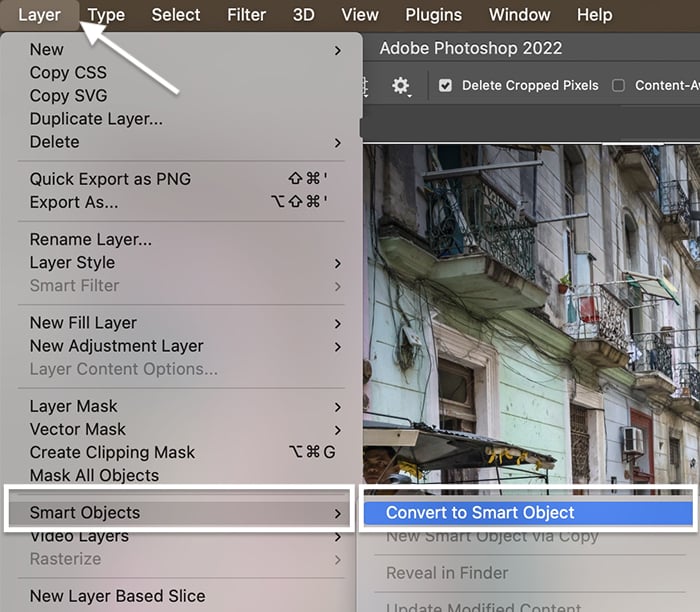Select Duplicate Layer... menu item

tap(181, 119)
